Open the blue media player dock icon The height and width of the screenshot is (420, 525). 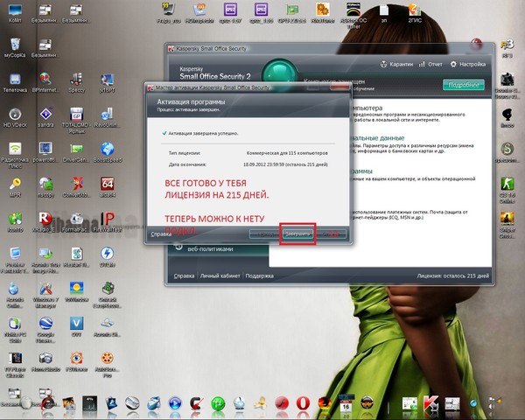pos(175,402)
